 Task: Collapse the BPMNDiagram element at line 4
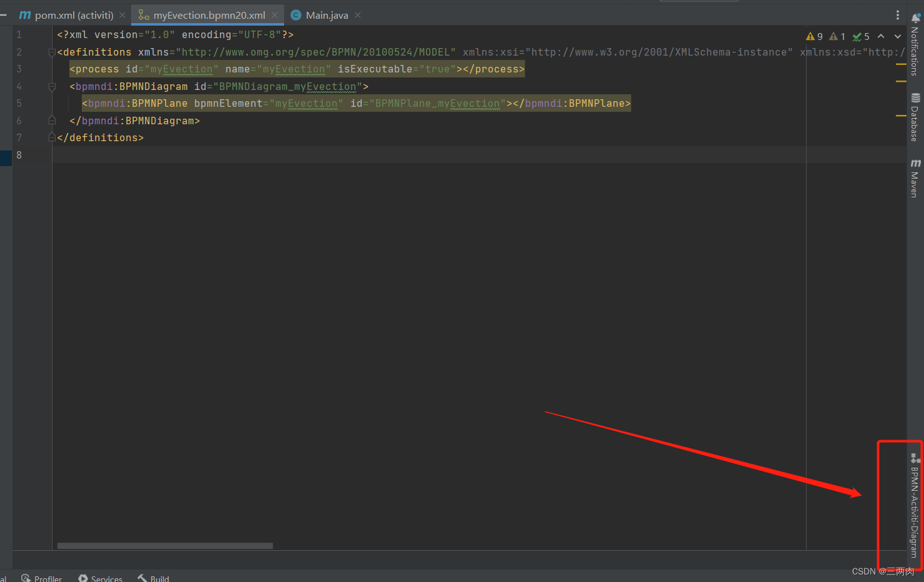click(x=52, y=86)
